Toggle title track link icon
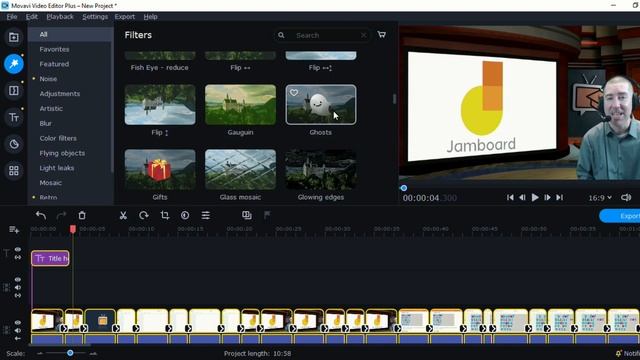 click(18, 258)
